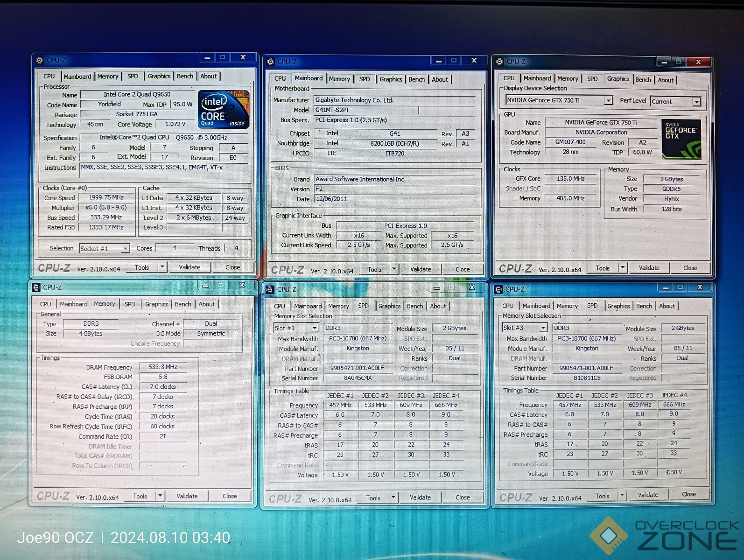Click the CPU-Z title icon in the Memory window

36,287
